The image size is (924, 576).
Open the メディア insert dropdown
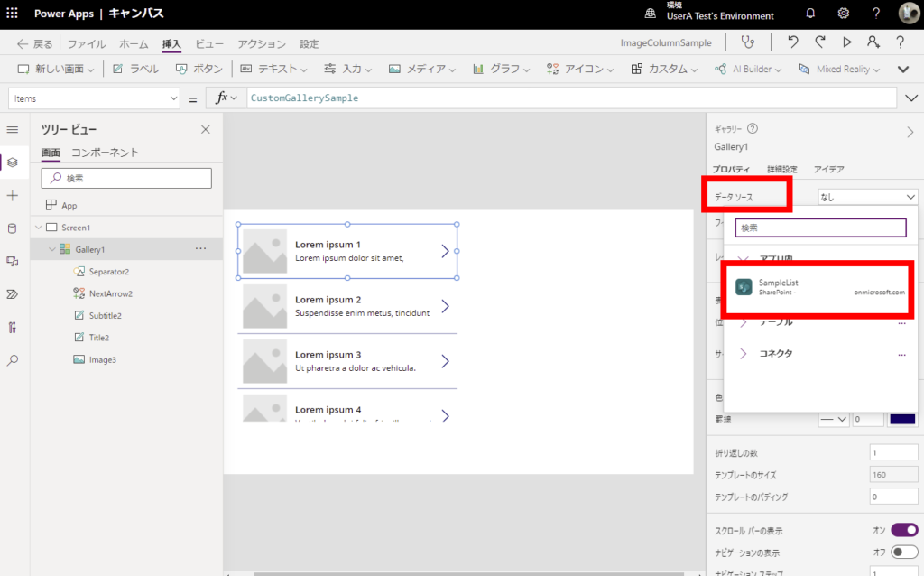422,69
